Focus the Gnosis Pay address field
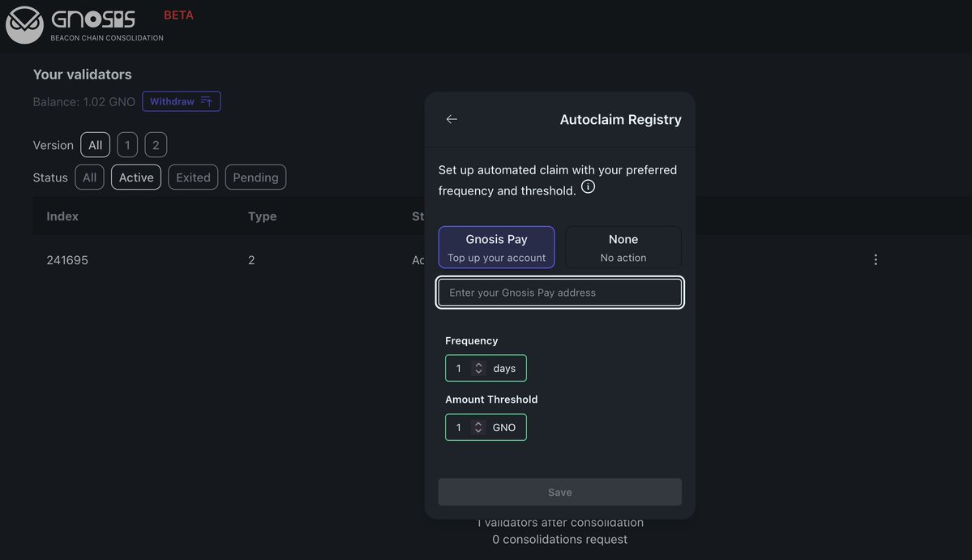The width and height of the screenshot is (972, 560). tap(559, 293)
